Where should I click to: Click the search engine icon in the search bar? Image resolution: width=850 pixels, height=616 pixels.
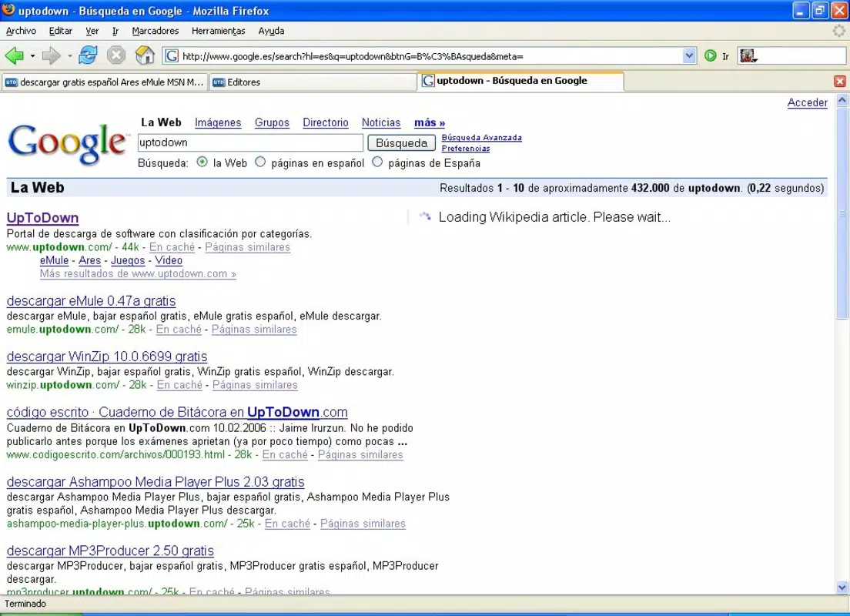(748, 55)
